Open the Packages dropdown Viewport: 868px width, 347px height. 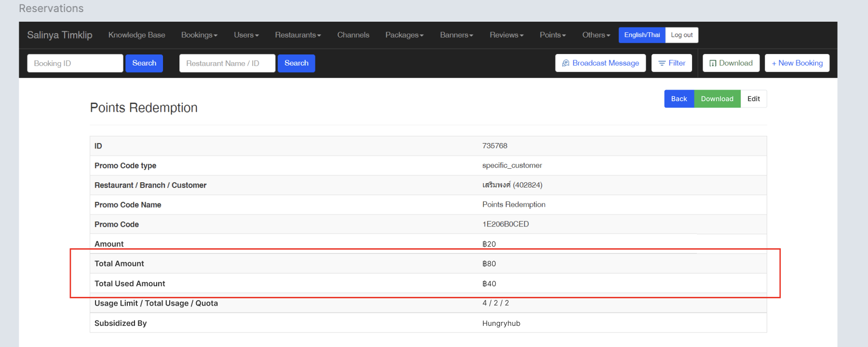click(404, 35)
